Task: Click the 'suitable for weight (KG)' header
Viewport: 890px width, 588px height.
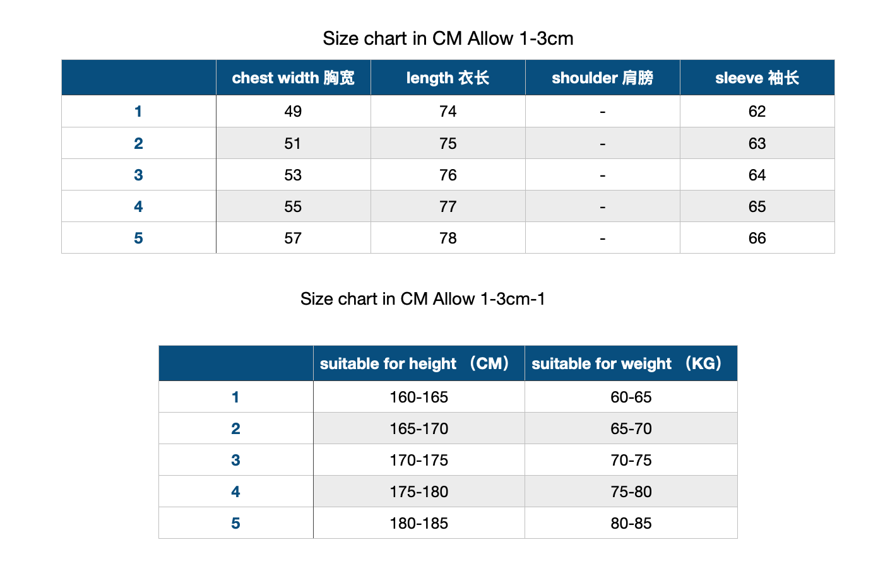Action: [x=631, y=363]
